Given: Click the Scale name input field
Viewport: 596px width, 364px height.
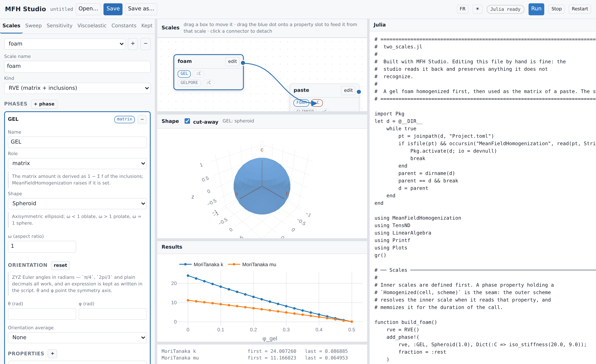Looking at the screenshot, I should (77, 66).
